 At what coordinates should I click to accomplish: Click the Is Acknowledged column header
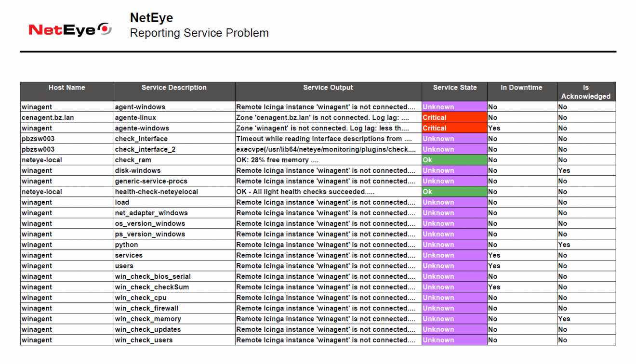pos(586,91)
